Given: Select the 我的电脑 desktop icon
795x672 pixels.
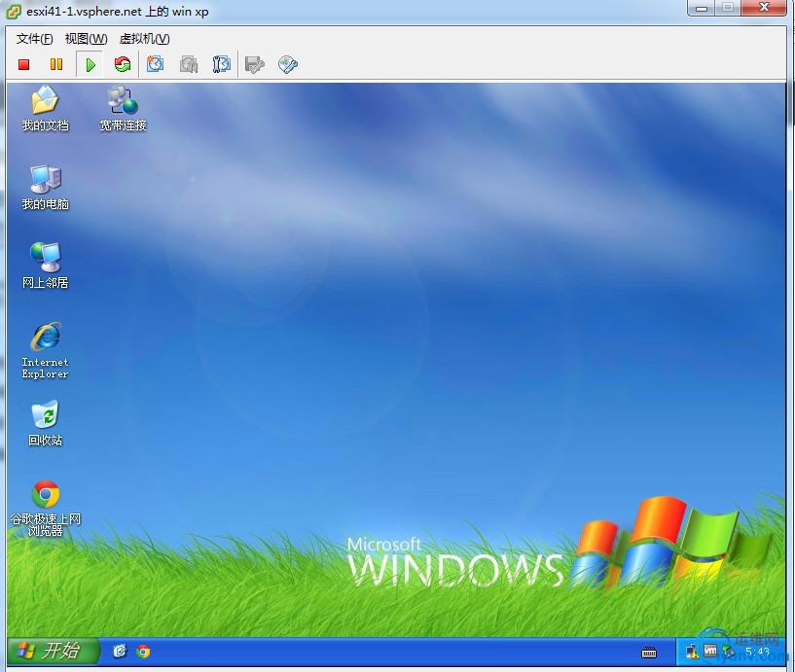Looking at the screenshot, I should tap(45, 188).
